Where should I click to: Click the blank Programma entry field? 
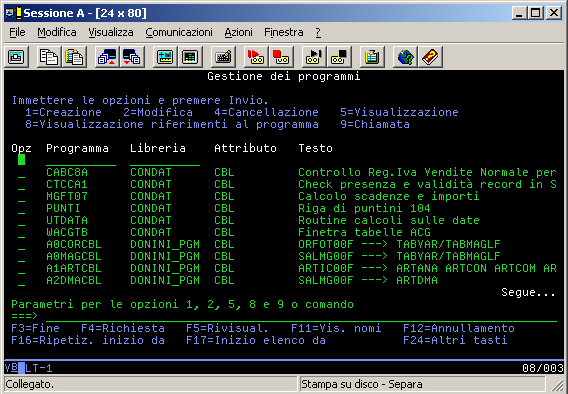click(x=81, y=160)
